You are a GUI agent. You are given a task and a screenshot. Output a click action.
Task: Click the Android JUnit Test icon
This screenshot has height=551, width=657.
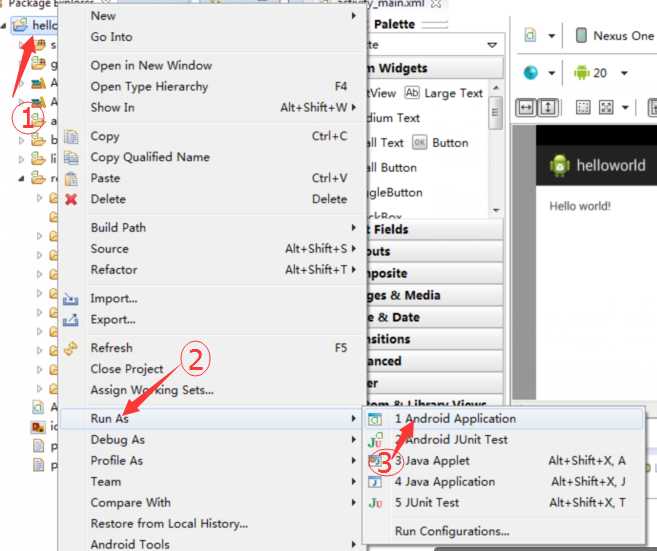[375, 440]
